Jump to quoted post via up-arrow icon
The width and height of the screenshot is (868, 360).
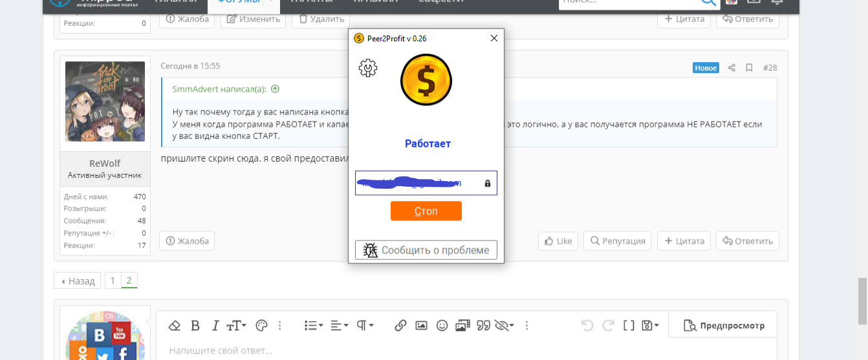[275, 89]
